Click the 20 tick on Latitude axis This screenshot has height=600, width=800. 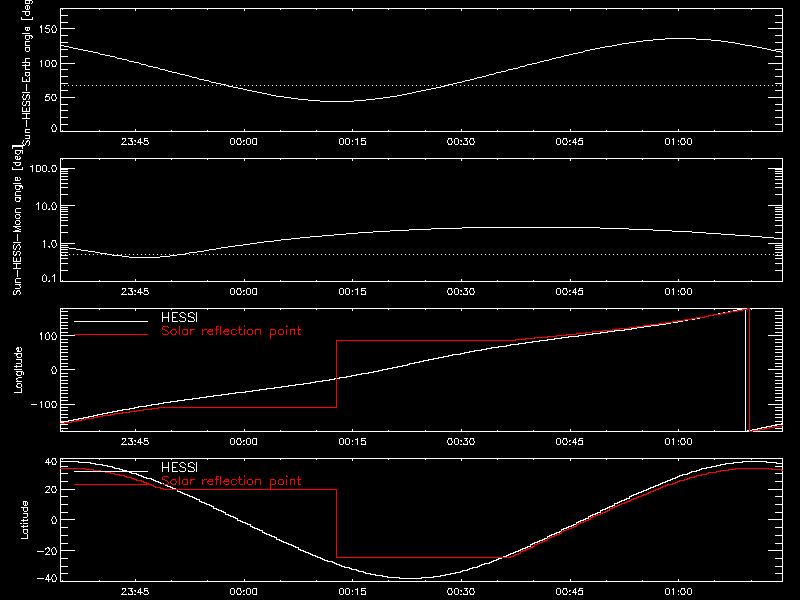(51, 490)
